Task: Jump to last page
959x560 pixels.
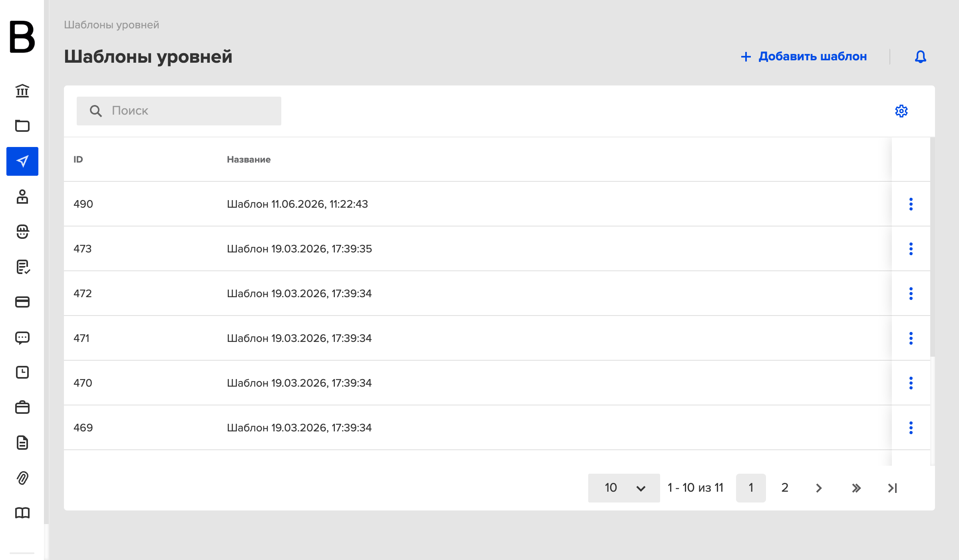Action: (893, 488)
